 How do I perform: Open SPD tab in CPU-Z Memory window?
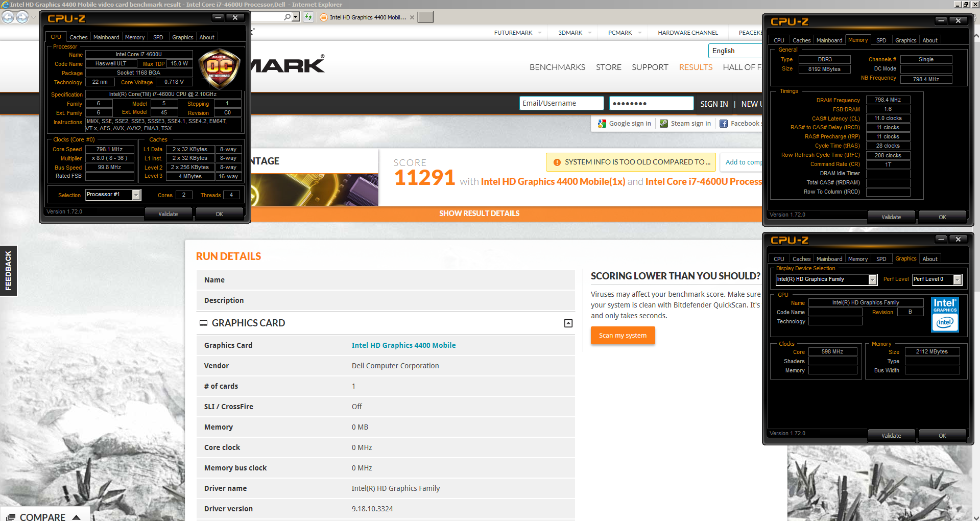(881, 40)
